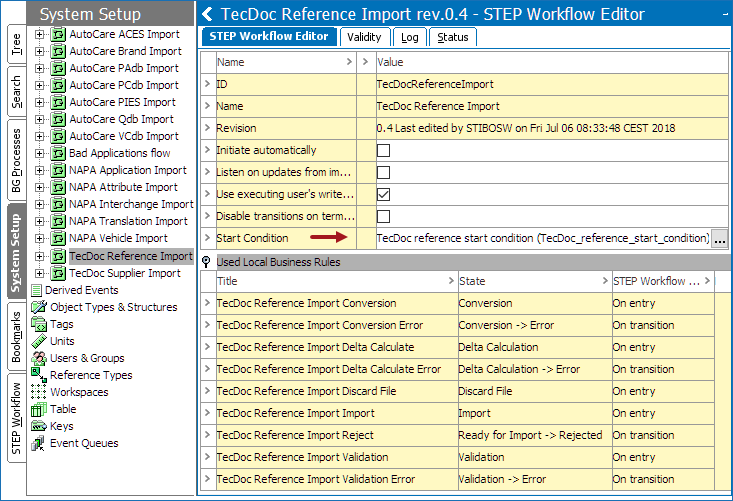This screenshot has width=733, height=501.
Task: Click the AutoCare Qdb Import workflow icon
Action: [x=58, y=119]
